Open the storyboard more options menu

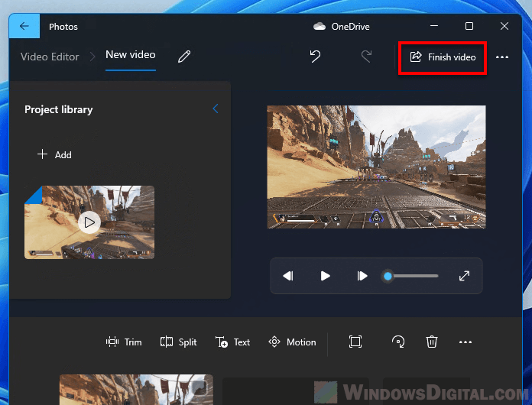[x=465, y=342]
